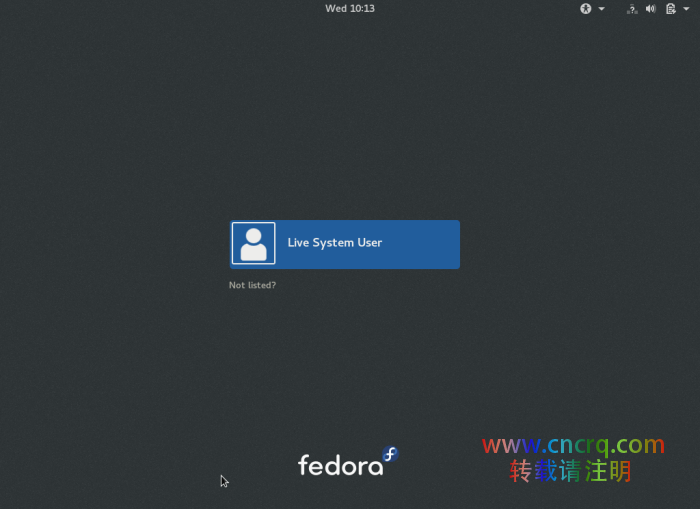This screenshot has height=509, width=700.
Task: Click the Live System User avatar picture
Action: click(x=254, y=243)
